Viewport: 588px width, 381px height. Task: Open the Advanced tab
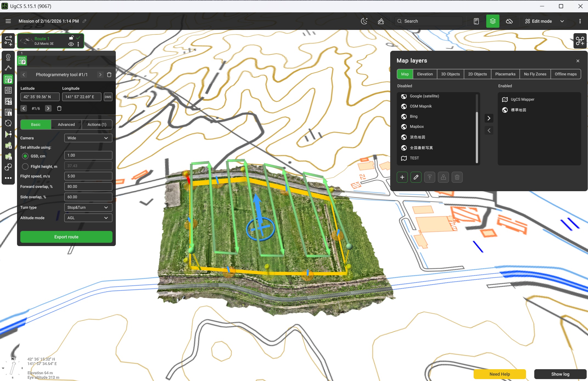point(66,125)
